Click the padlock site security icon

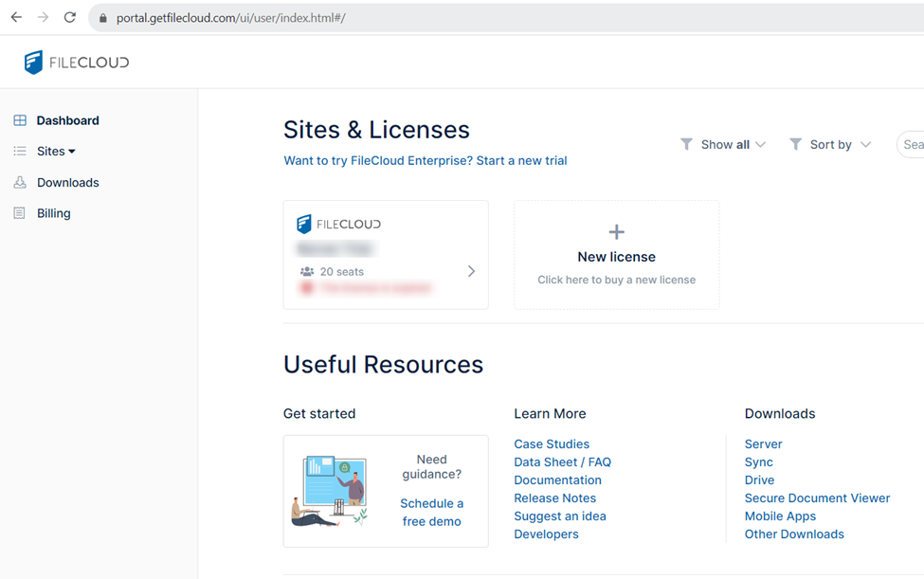coord(103,18)
